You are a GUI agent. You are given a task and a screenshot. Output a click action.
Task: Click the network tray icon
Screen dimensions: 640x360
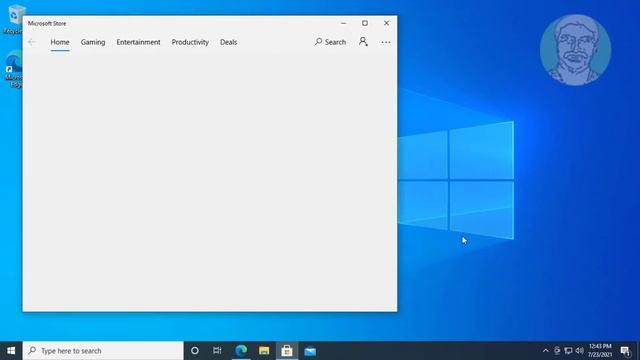pos(568,351)
